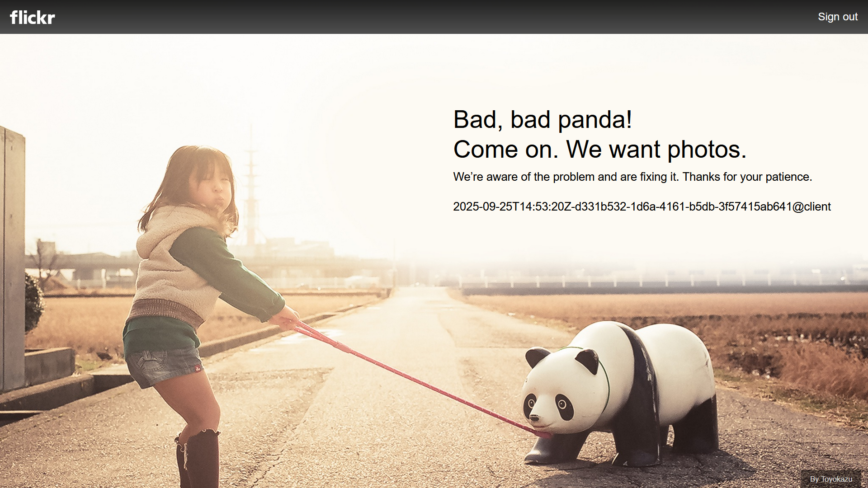Click the girl's green sleeve
Image resolution: width=868 pixels, height=488 pixels.
coord(226,271)
